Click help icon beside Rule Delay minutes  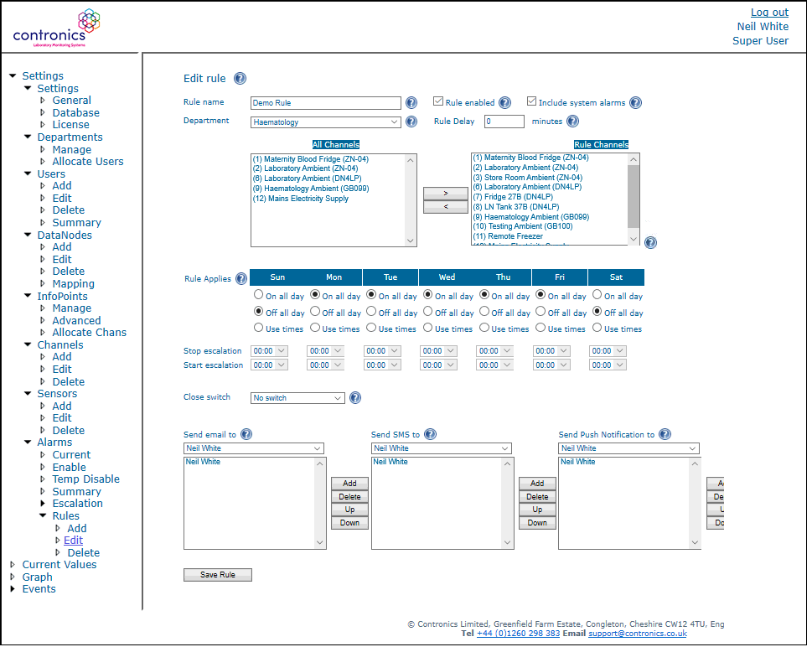[572, 122]
